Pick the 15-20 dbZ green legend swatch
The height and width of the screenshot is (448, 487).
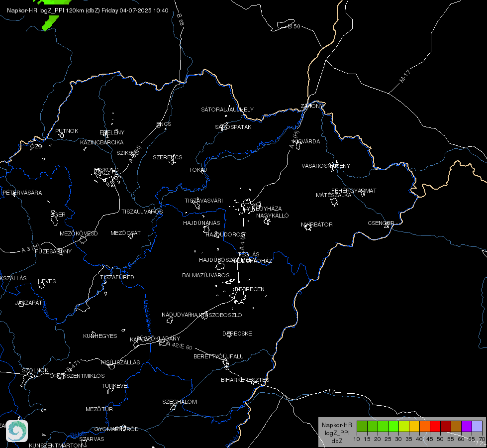coord(373,426)
